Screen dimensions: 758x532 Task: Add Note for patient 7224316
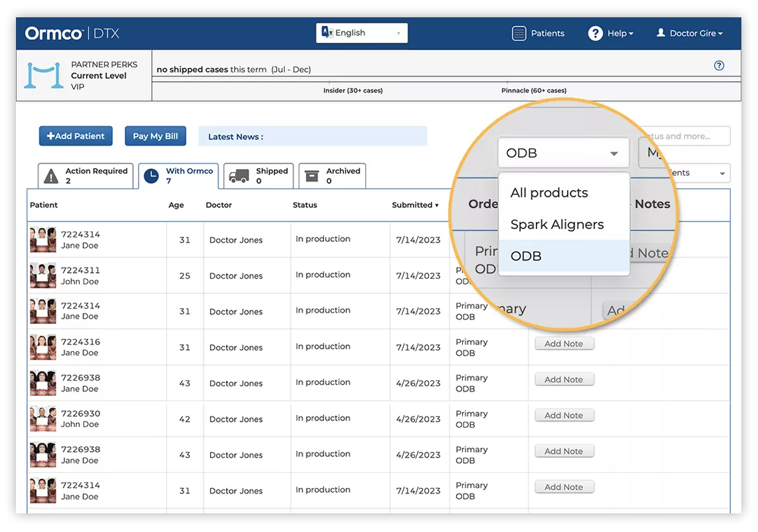pyautogui.click(x=564, y=343)
